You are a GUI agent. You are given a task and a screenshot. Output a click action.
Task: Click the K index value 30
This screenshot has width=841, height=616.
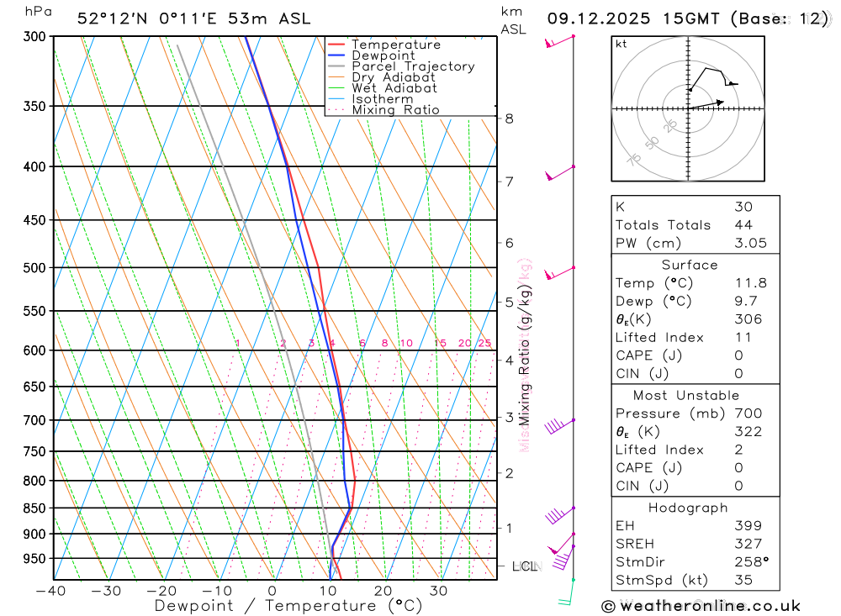coord(744,207)
